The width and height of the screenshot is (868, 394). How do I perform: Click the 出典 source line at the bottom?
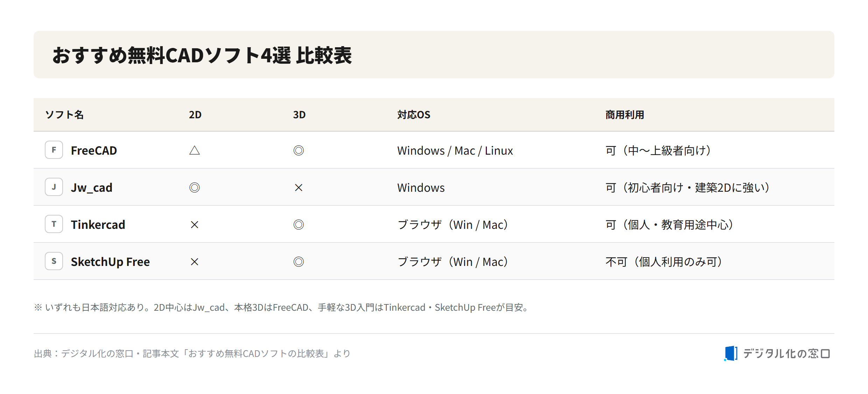point(192,353)
